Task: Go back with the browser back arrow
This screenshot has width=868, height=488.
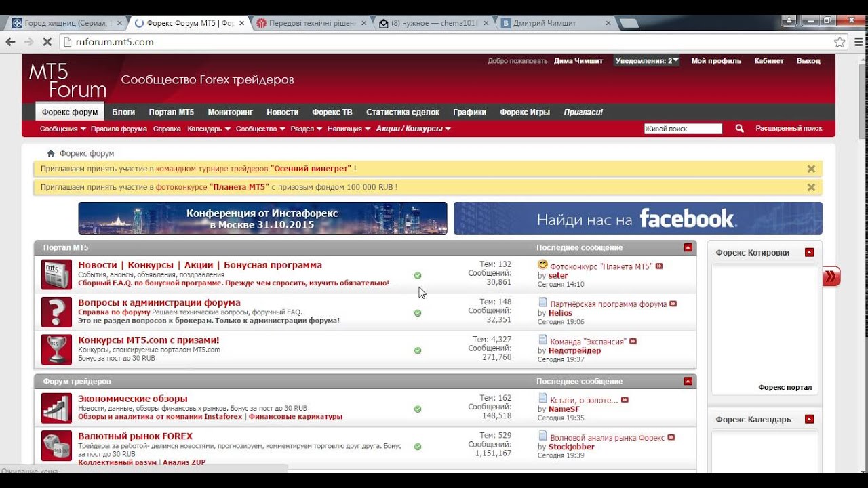Action: (x=10, y=42)
